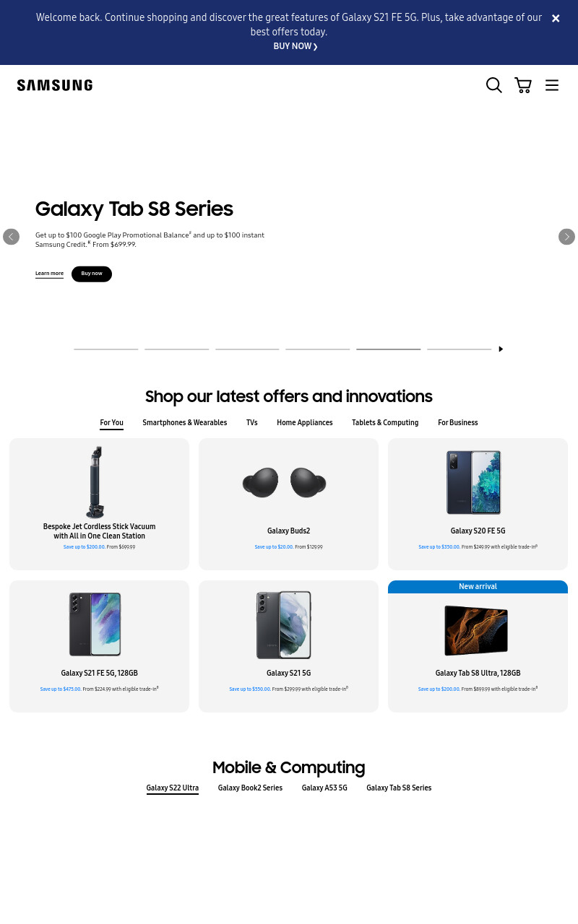Open the Galaxy Tab S8 Ultra card

coord(478,646)
